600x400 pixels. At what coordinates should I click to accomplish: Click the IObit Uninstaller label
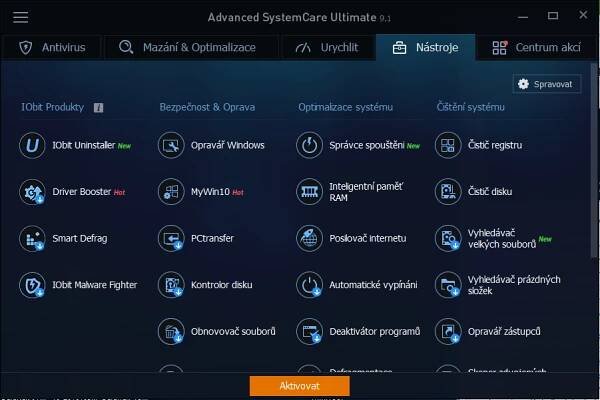pyautogui.click(x=83, y=145)
